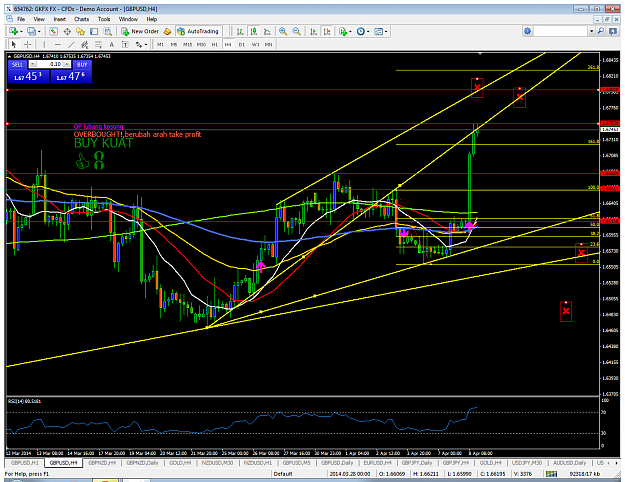
Task: Switch chart to Bar Chart
Action: 240,31
